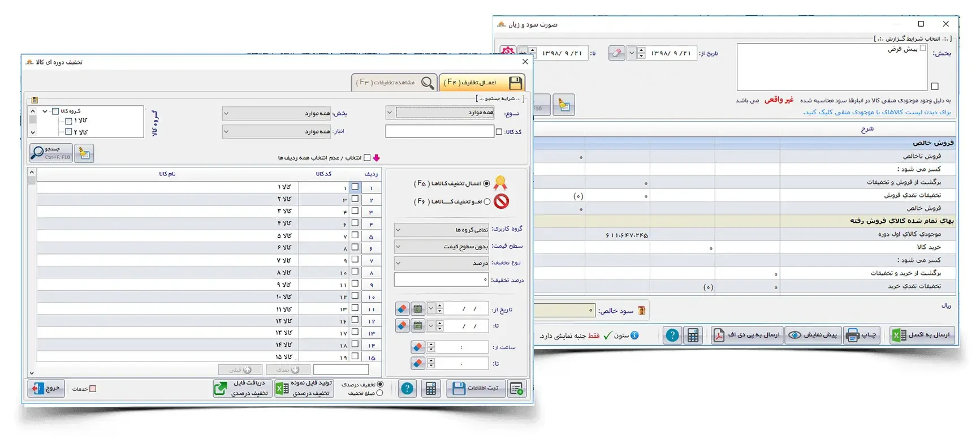
Task: Check the select-all rows checkbox
Action: click(x=367, y=158)
